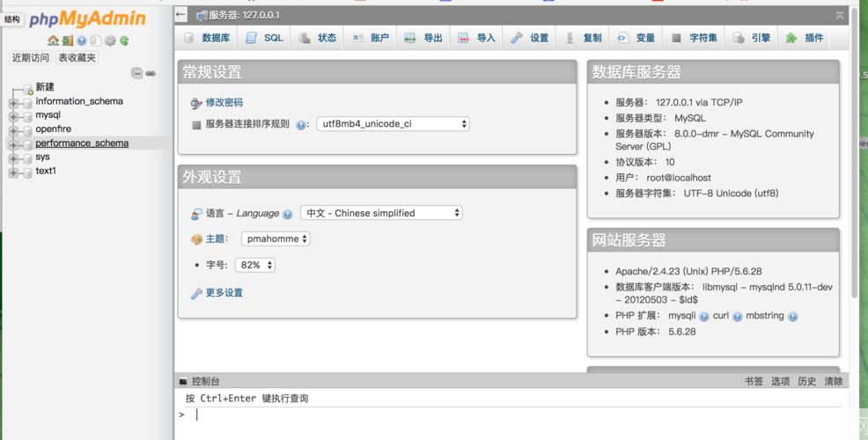Click the phpMyAdmin logo

click(x=87, y=18)
